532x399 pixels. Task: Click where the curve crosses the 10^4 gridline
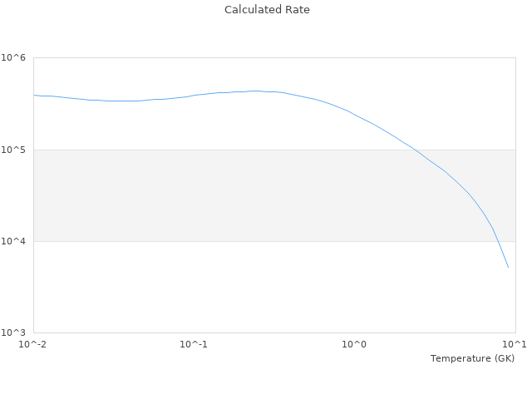[x=496, y=241]
